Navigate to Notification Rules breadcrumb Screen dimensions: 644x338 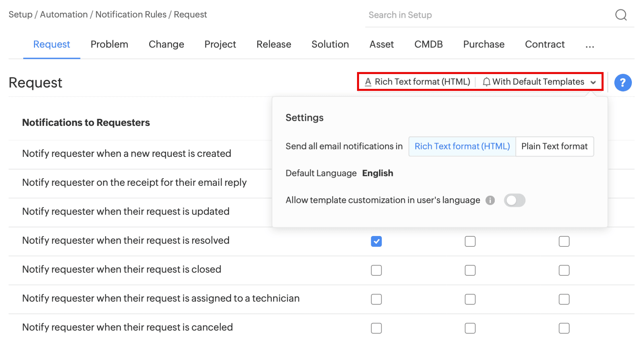click(x=131, y=14)
